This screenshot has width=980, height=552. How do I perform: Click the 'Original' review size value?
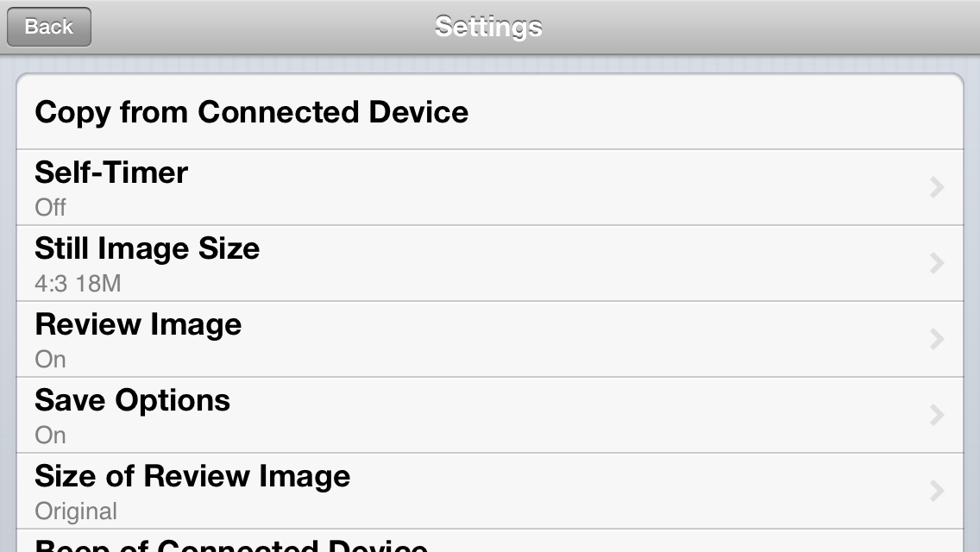pos(76,511)
